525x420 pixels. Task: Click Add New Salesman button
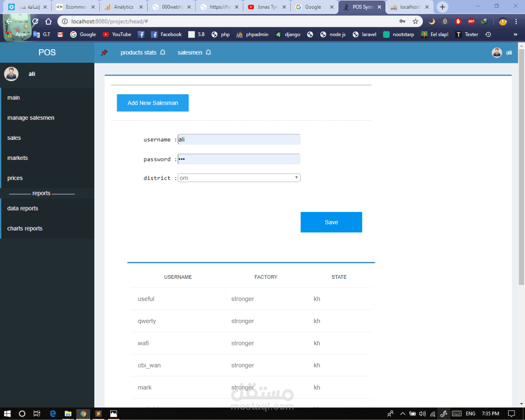pos(153,103)
